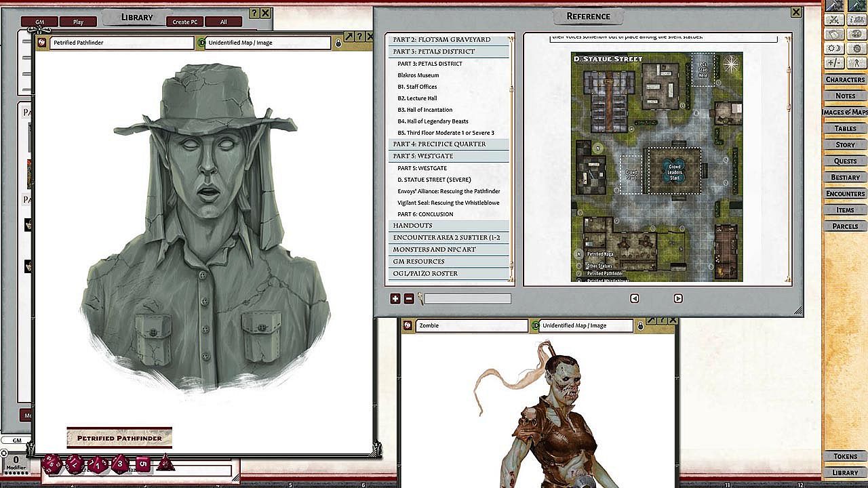Screen dimensions: 868x488
Task: Share the Petrified Pathfinder image via arrow icon
Action: coord(349,37)
